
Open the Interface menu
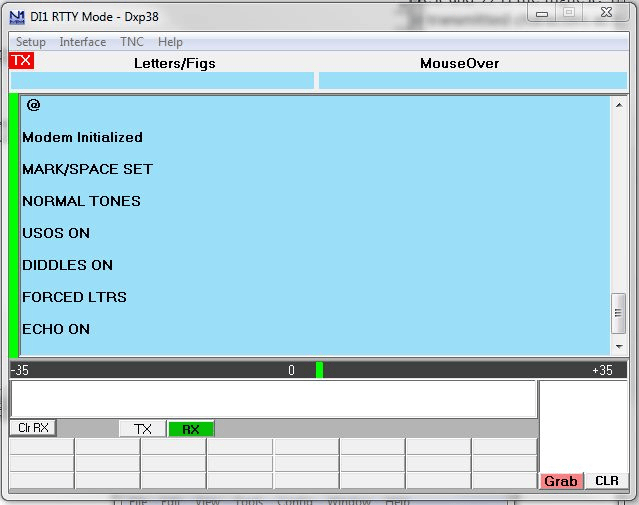tap(83, 42)
